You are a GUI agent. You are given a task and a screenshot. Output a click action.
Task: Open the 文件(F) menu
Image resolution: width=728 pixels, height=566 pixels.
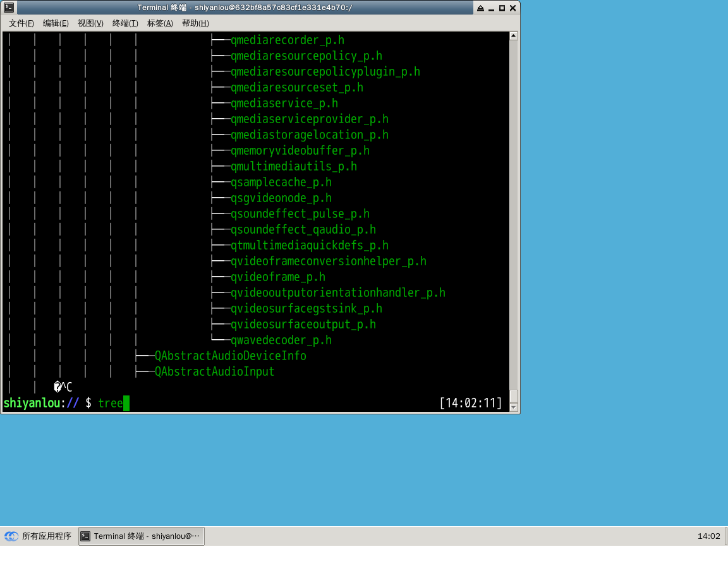coord(21,23)
